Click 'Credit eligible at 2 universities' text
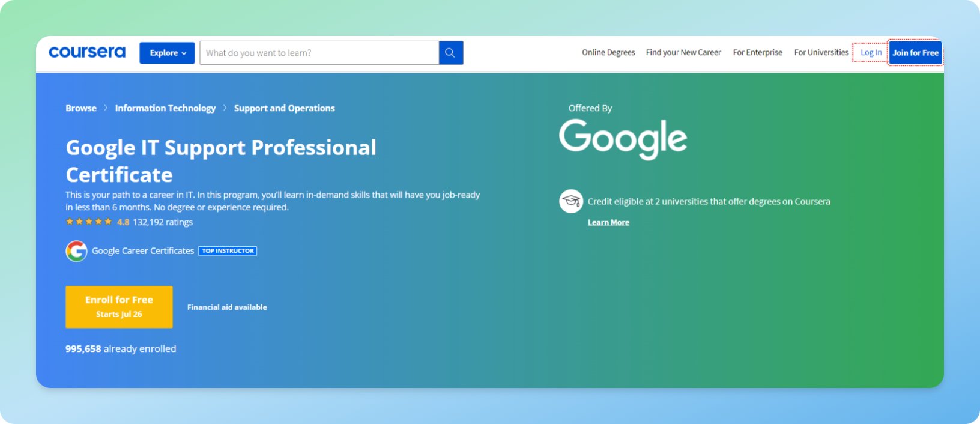The height and width of the screenshot is (424, 980). [x=709, y=202]
